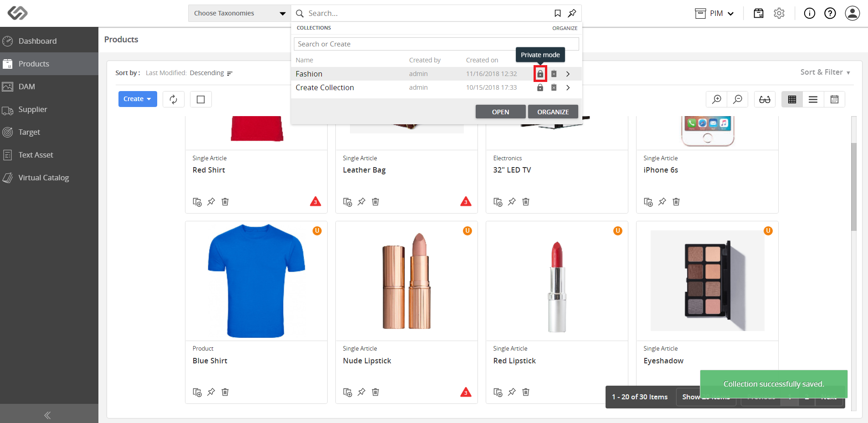Switch to calendar view icon
Viewport: 868px width, 423px height.
pyautogui.click(x=834, y=99)
